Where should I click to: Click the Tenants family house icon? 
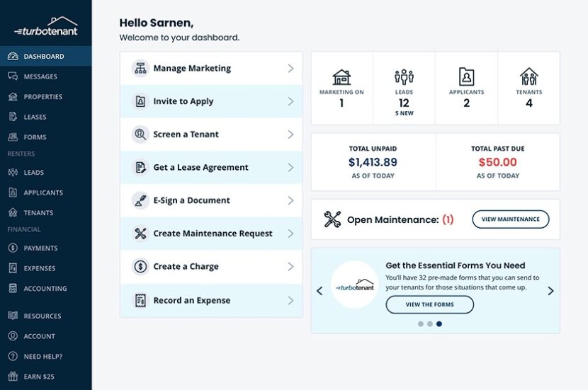point(528,76)
